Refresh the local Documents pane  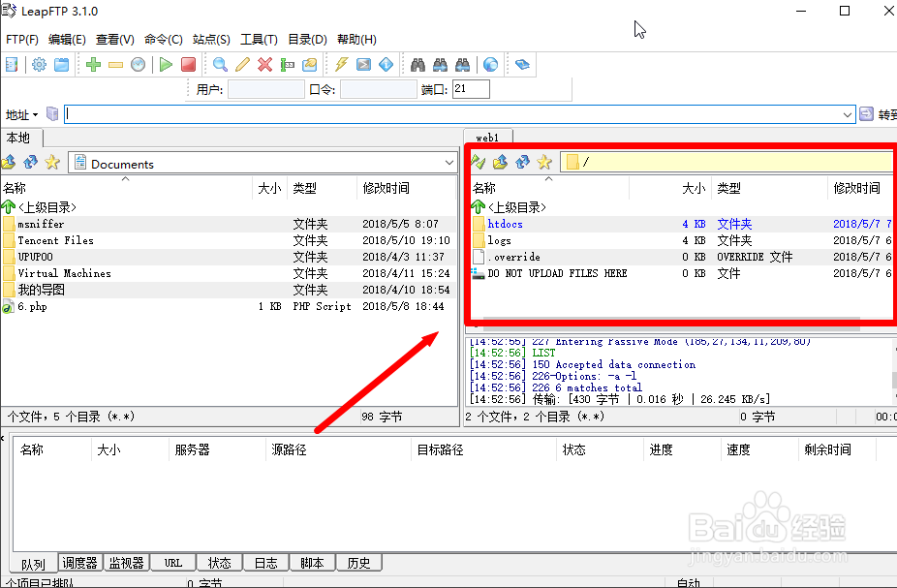[30, 163]
